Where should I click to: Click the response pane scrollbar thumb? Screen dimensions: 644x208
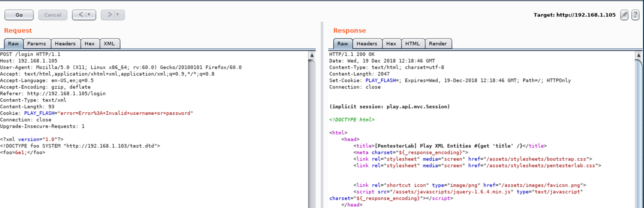tap(639, 133)
